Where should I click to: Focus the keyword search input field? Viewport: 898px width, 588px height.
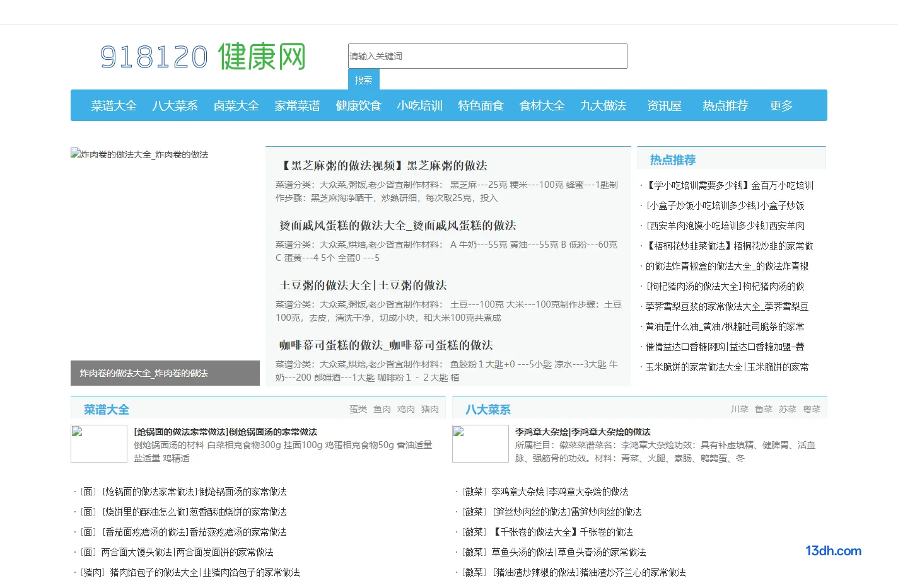pos(487,56)
